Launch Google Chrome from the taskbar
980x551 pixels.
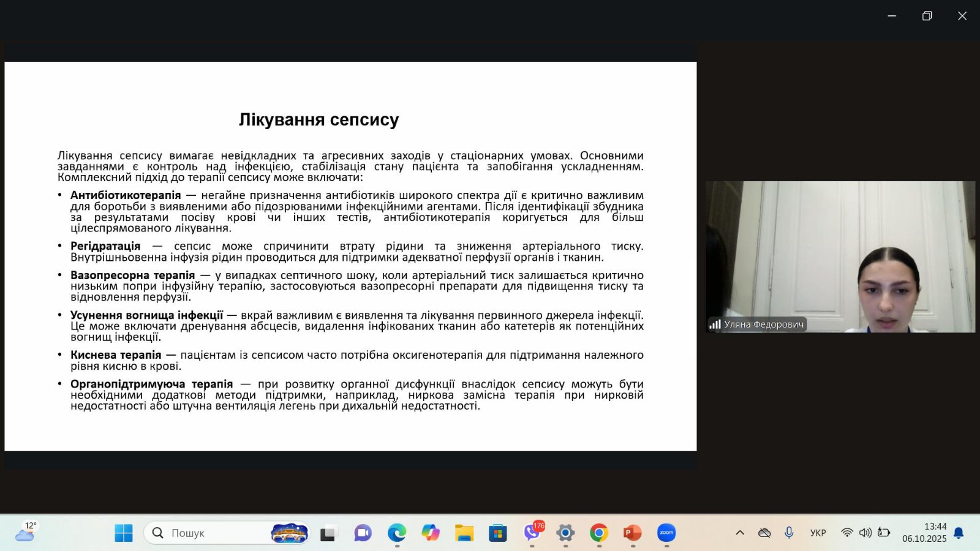(x=598, y=533)
